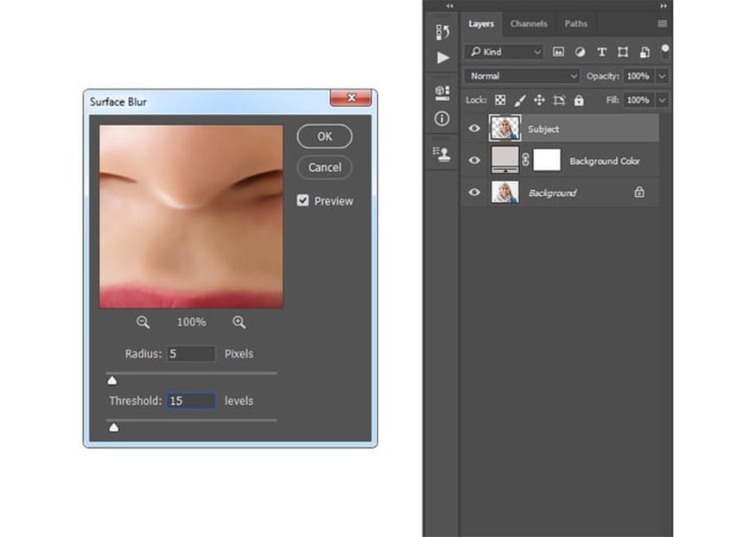Open the Opacity slider dropdown arrow
Screen dimensions: 756x537
tap(663, 76)
